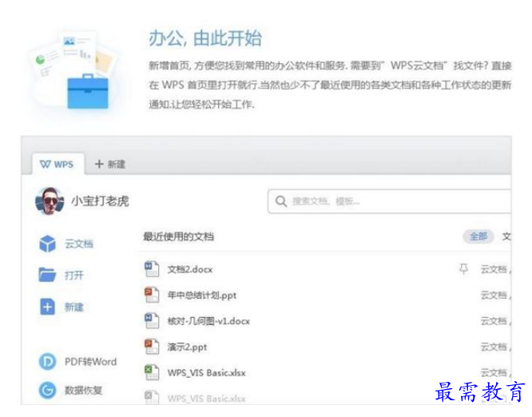Click 云文档 location beside first WPS_VIS Basic.xlsx

pos(494,373)
